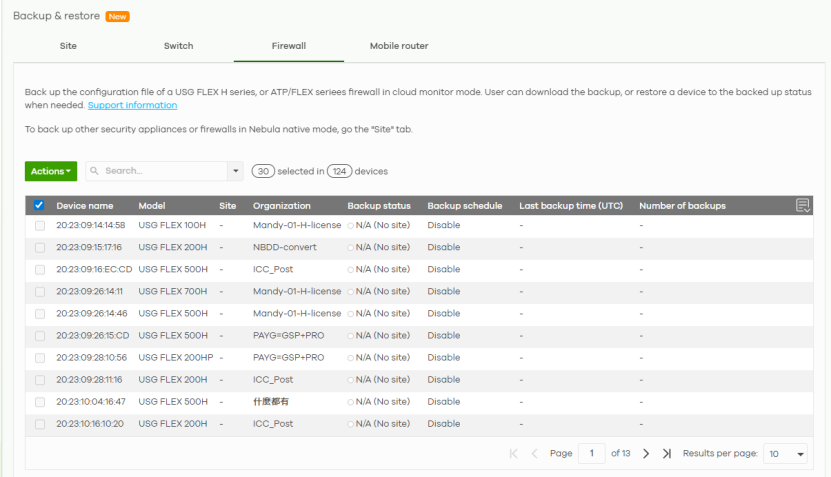The height and width of the screenshot is (477, 831).
Task: Go to the first page of results
Action: 514,454
